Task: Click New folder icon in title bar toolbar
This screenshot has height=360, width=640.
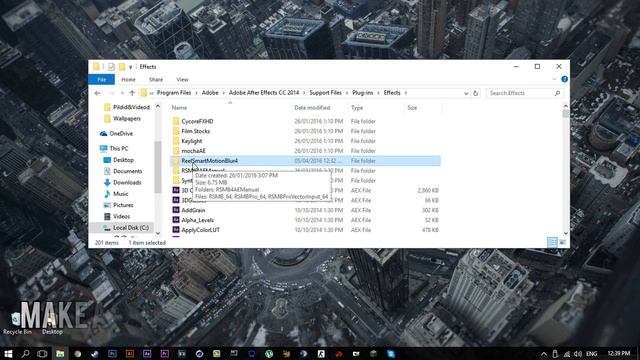Action: (x=122, y=67)
